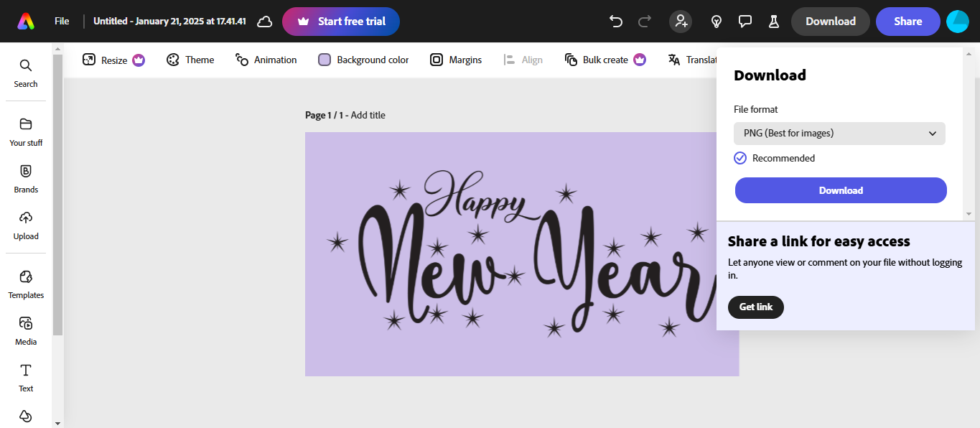Open the lightbulb tips icon

pos(716,22)
